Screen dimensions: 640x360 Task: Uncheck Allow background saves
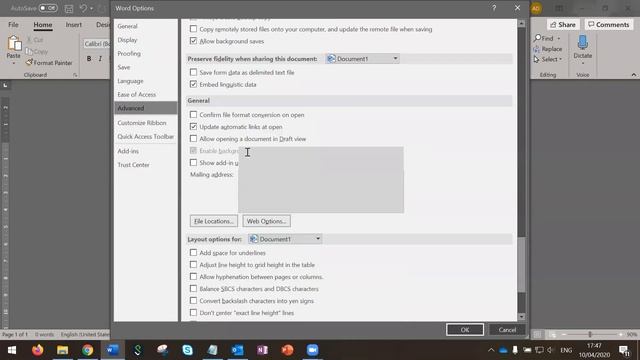coord(193,41)
